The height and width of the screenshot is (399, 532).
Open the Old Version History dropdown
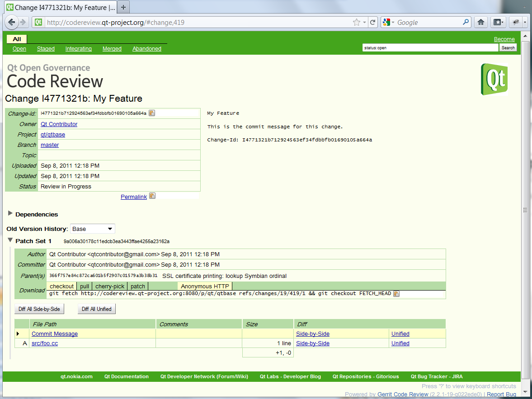(93, 229)
